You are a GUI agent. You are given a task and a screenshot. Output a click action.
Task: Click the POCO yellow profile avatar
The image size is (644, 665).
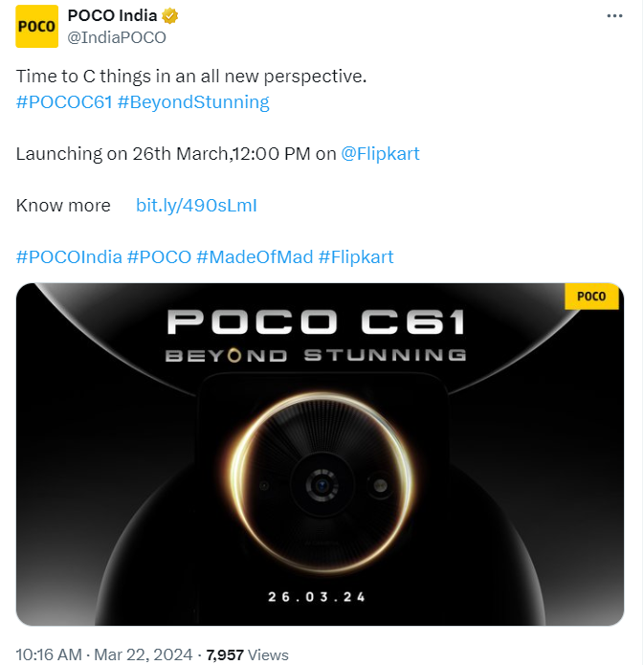click(37, 27)
